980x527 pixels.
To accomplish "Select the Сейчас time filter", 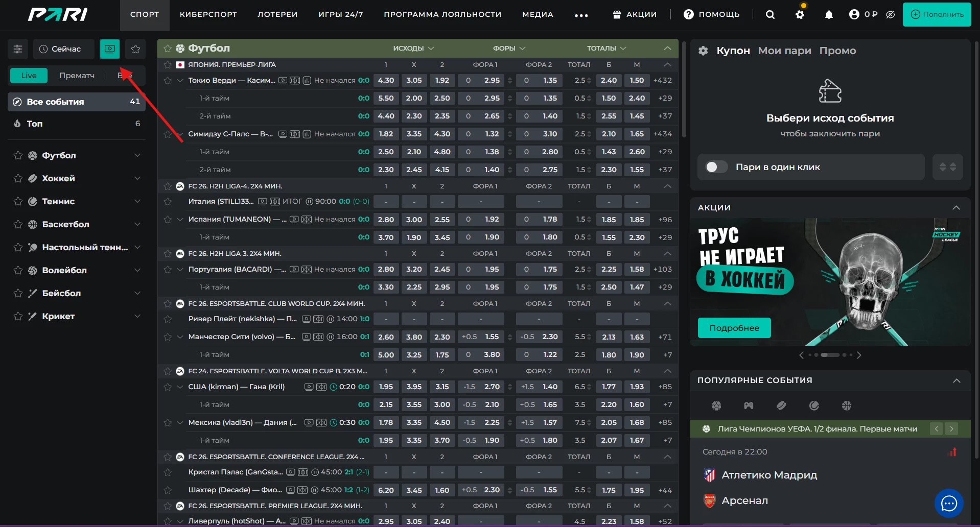I will 64,49.
